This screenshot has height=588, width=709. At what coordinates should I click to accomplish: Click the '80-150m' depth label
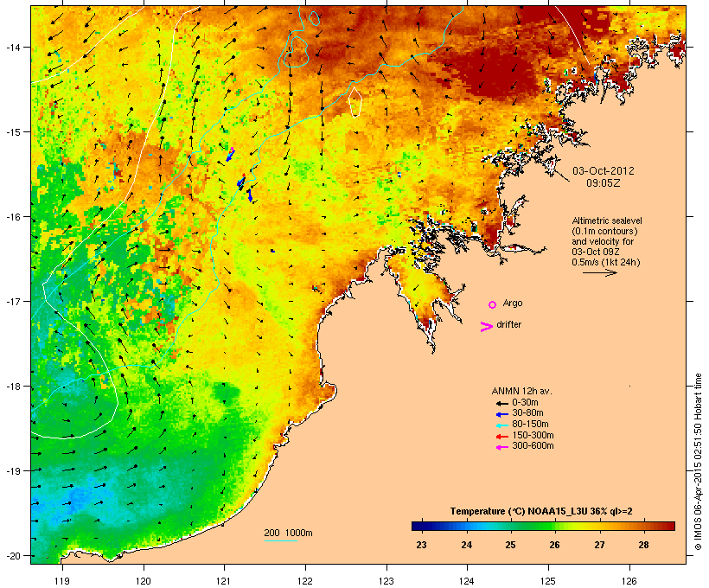[530, 425]
